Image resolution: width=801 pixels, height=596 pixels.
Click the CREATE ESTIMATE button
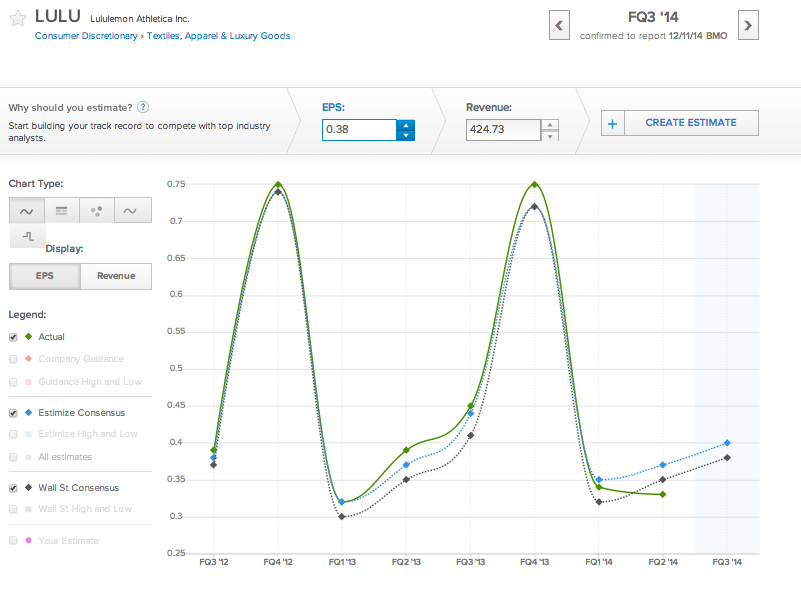(x=691, y=123)
